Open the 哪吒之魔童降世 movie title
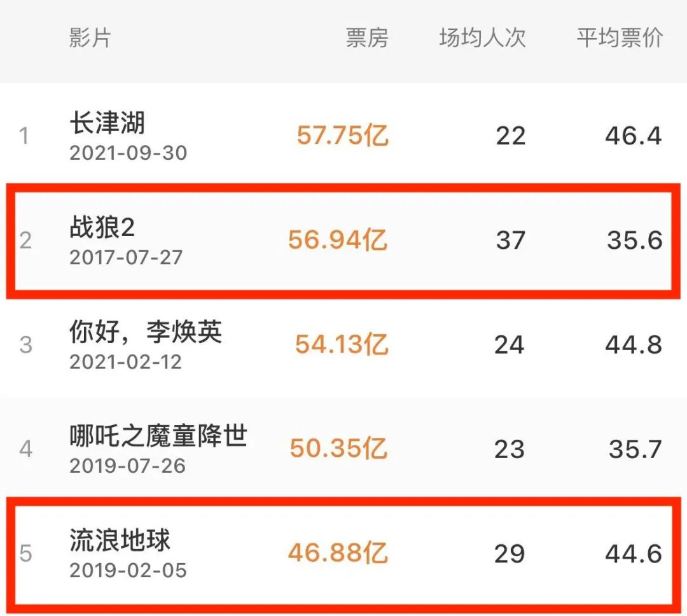Image resolution: width=687 pixels, height=616 pixels. [158, 437]
